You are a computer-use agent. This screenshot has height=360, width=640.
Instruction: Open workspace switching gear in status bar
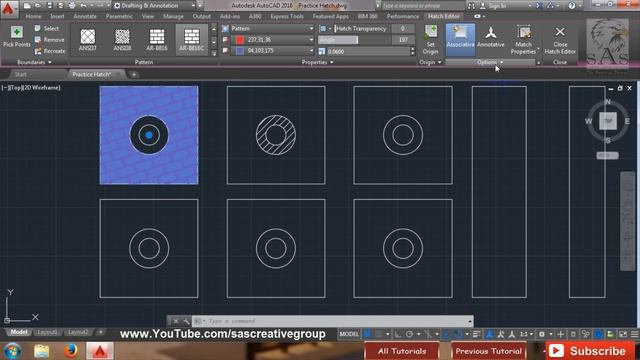pos(542,334)
